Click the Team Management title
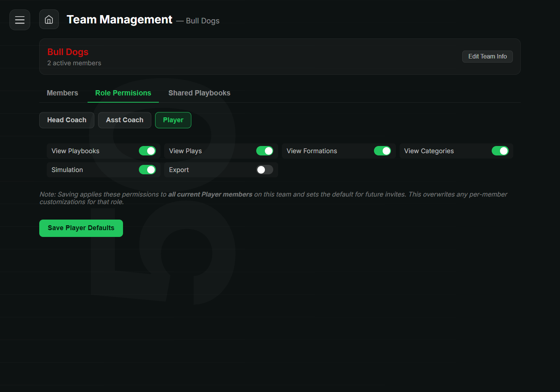The image size is (560, 392). [119, 20]
